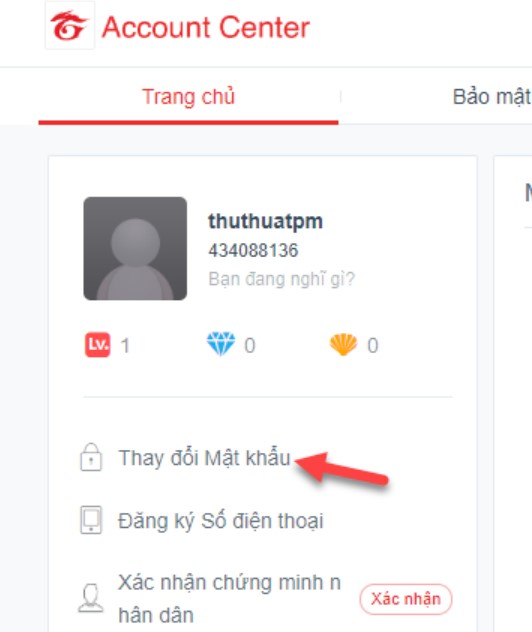Click the Account Center title
Image resolution: width=532 pixels, height=632 pixels.
pyautogui.click(x=206, y=27)
